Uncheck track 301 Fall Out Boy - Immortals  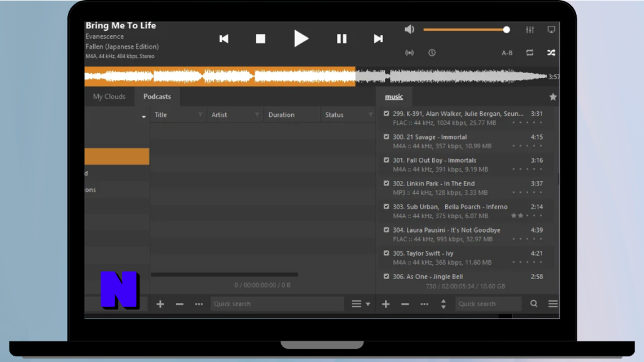tap(386, 160)
